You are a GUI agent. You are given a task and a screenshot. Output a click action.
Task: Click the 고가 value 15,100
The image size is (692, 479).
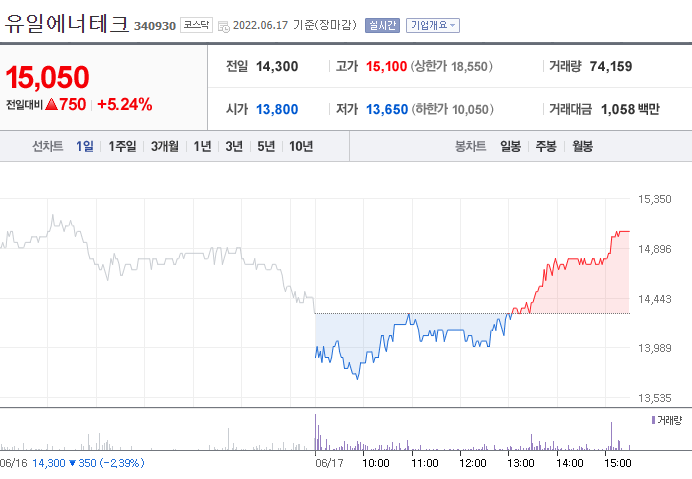(386, 67)
